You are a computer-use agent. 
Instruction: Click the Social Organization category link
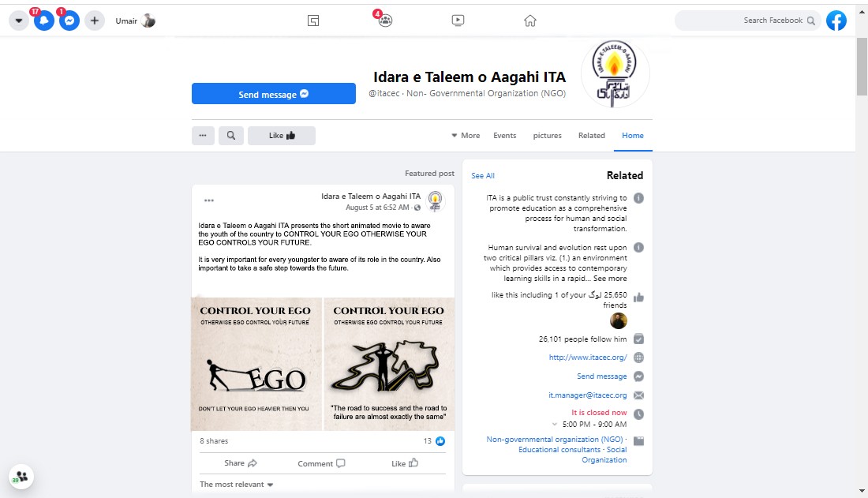click(x=604, y=455)
